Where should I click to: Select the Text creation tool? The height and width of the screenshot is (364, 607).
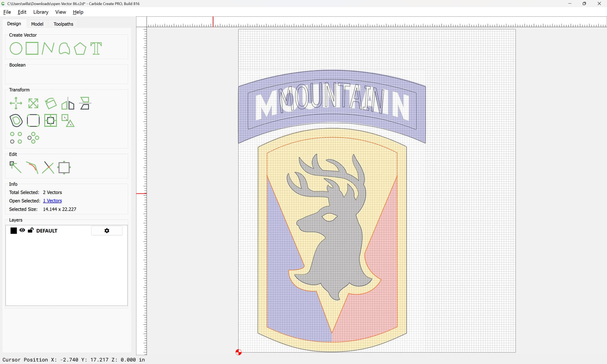pyautogui.click(x=96, y=49)
